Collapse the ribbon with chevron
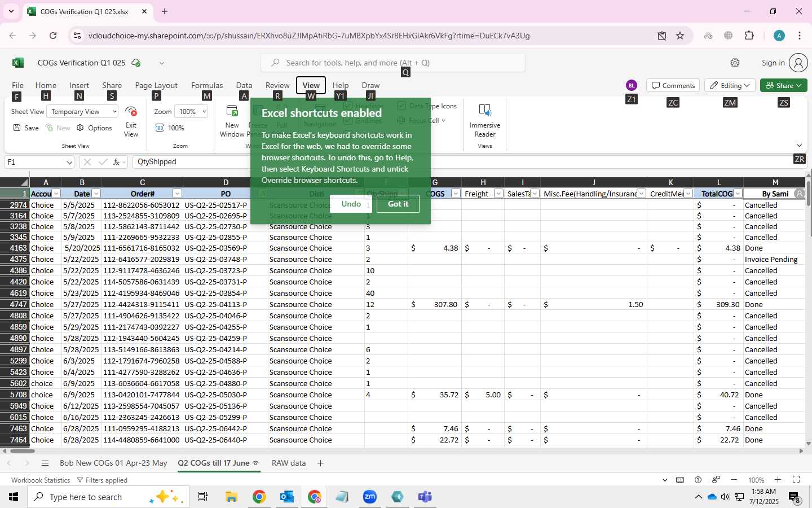 [799, 146]
